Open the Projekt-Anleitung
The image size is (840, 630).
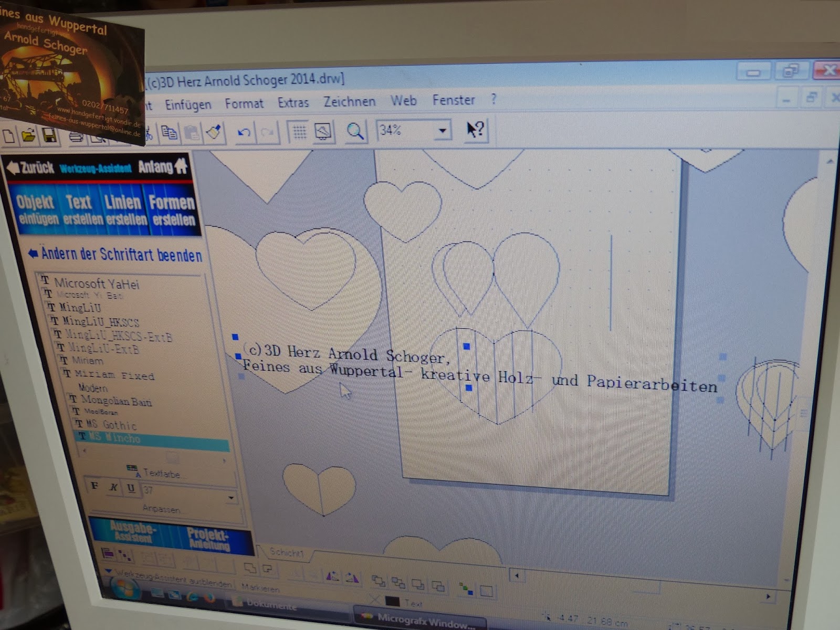pyautogui.click(x=209, y=539)
